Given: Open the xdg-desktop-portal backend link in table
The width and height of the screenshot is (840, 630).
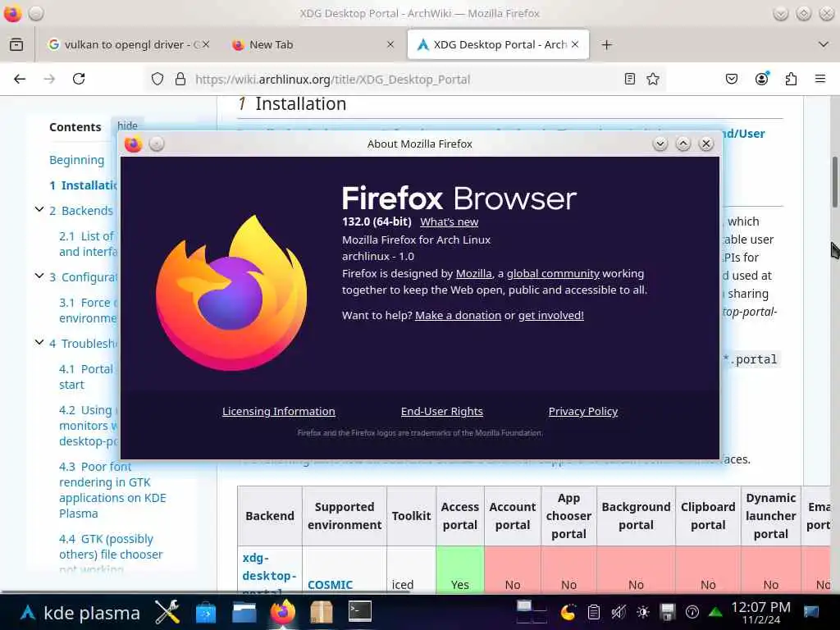Looking at the screenshot, I should (269, 573).
